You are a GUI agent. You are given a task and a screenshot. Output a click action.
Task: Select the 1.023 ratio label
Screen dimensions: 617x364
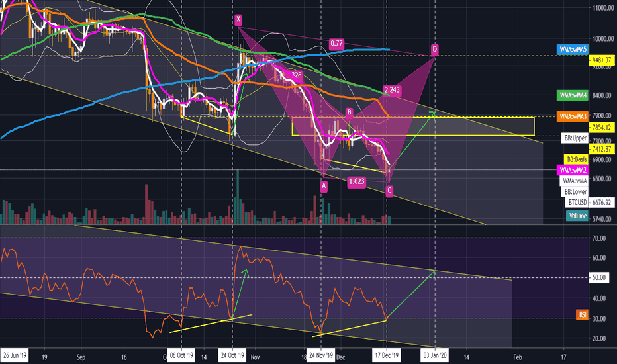coord(357,181)
